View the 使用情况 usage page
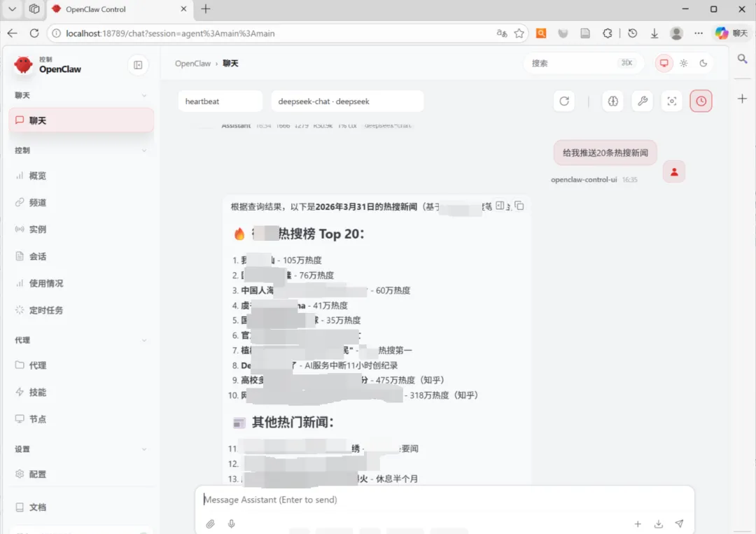 click(81, 283)
